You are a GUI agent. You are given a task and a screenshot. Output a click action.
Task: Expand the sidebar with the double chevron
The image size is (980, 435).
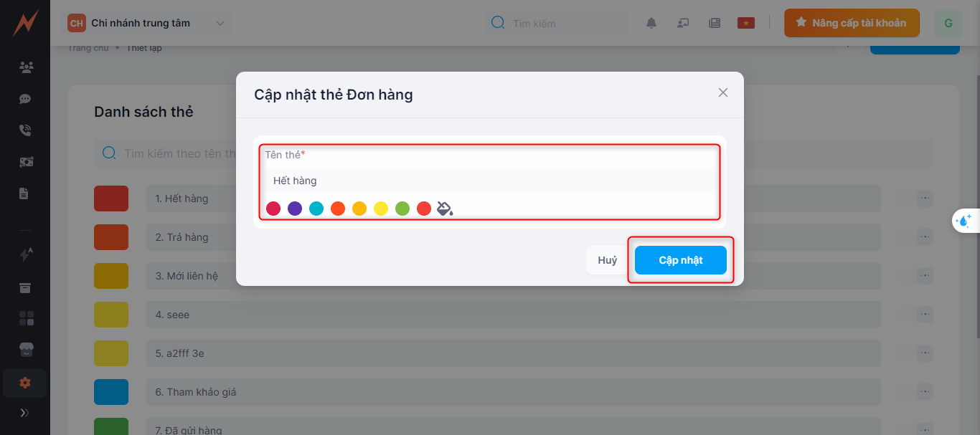coord(25,413)
